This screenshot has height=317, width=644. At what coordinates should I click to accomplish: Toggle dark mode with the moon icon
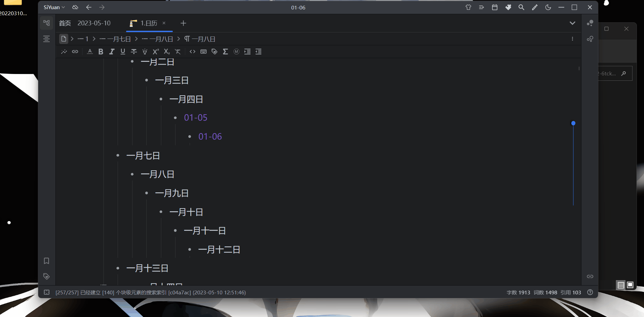(548, 7)
